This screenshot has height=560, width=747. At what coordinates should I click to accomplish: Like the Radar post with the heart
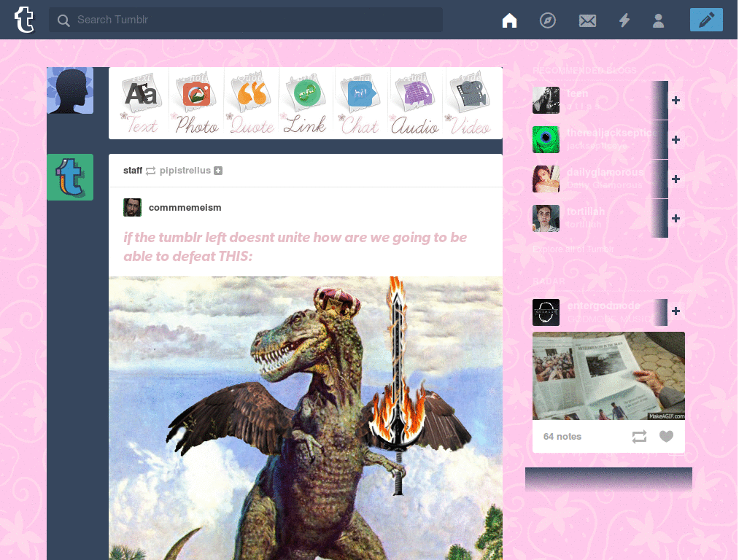point(666,436)
